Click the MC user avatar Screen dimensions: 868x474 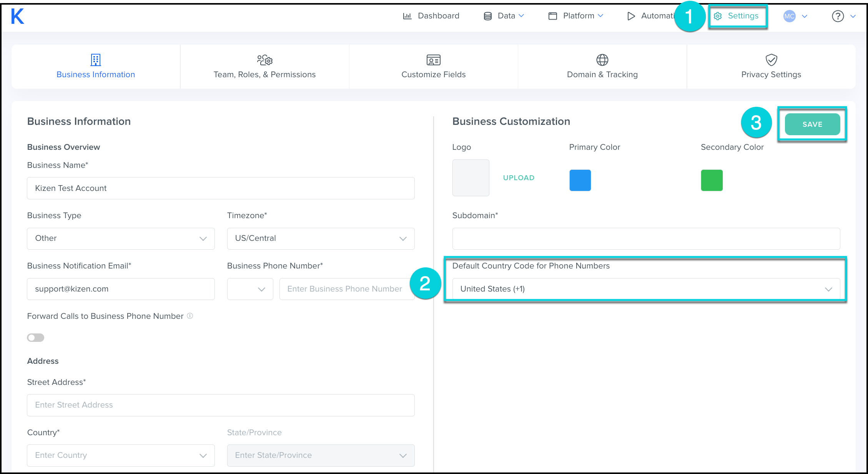pyautogui.click(x=789, y=16)
